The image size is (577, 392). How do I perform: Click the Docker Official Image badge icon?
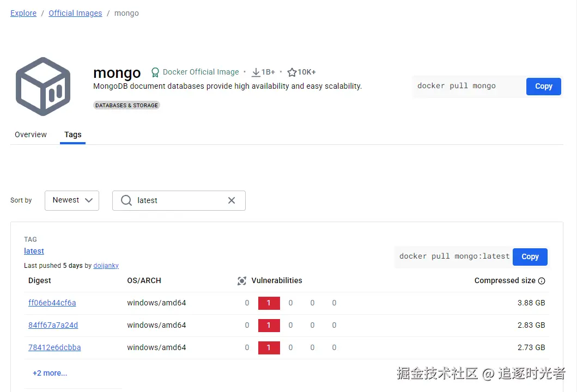tap(155, 72)
